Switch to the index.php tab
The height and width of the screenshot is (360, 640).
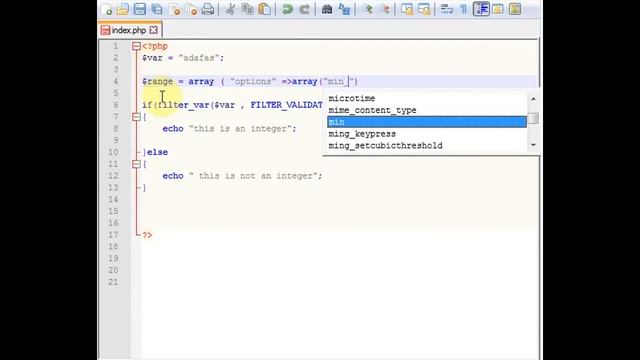click(x=129, y=30)
